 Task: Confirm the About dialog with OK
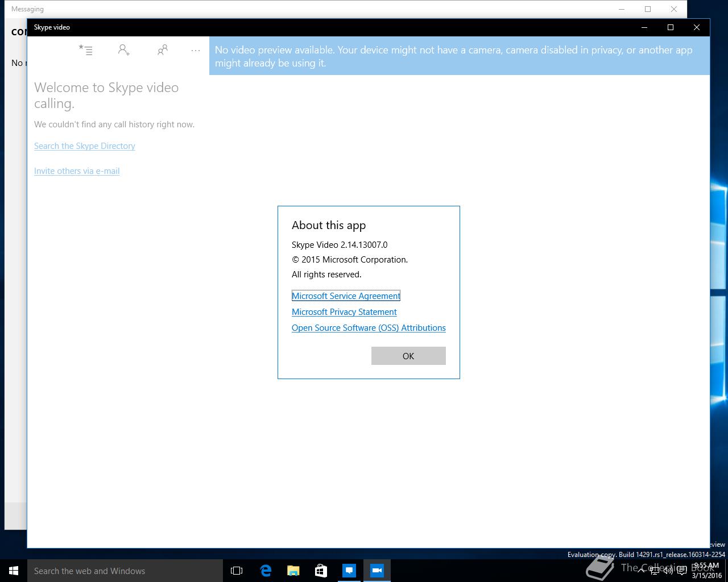click(408, 356)
